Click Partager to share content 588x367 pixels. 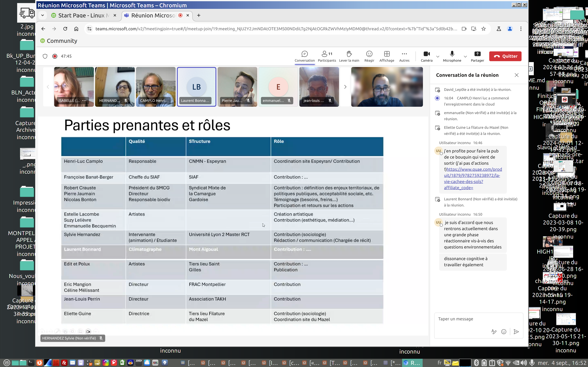point(477,56)
